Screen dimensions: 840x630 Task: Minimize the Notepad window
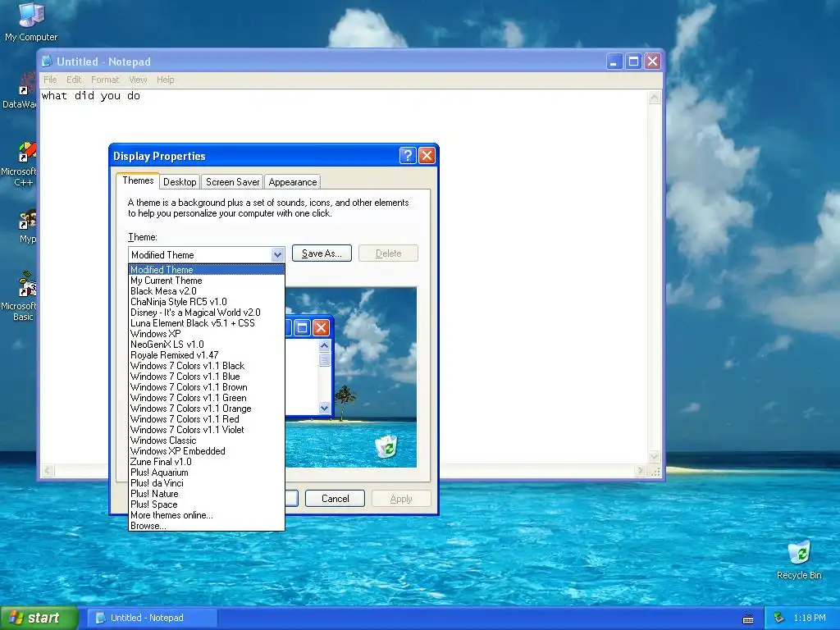point(614,62)
